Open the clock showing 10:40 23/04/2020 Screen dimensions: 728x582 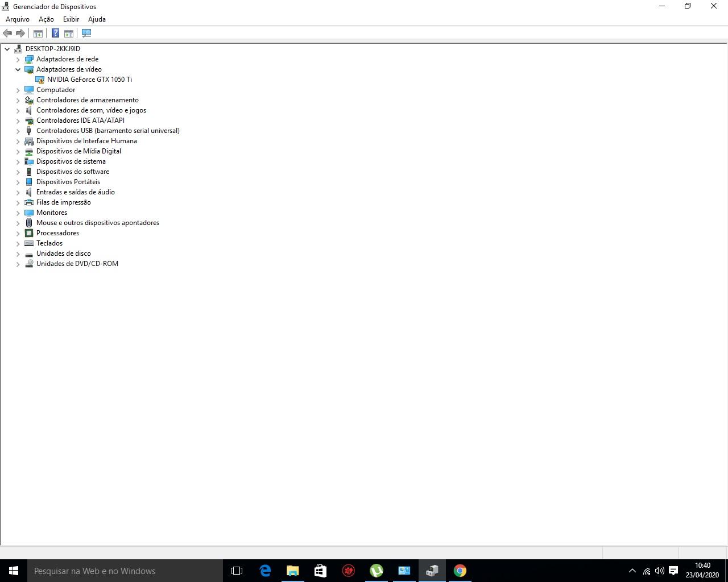click(702, 571)
